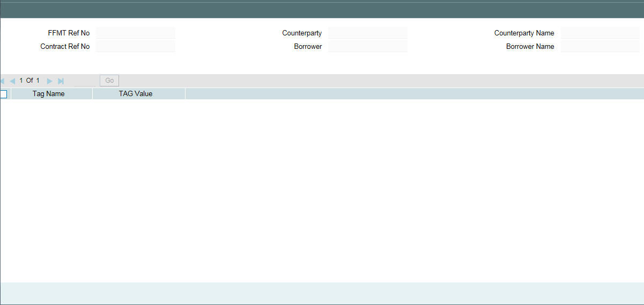Click the Counterparty Name field
This screenshot has width=644, height=305.
tap(600, 33)
